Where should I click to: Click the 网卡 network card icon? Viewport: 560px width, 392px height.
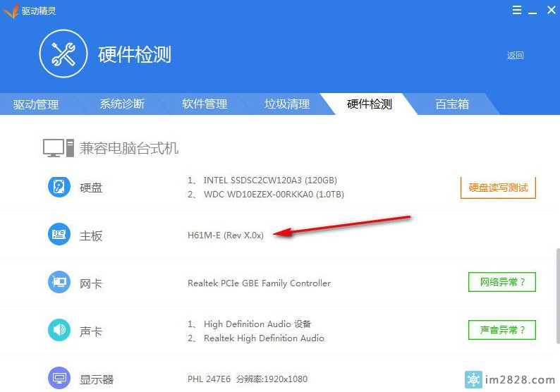59,283
